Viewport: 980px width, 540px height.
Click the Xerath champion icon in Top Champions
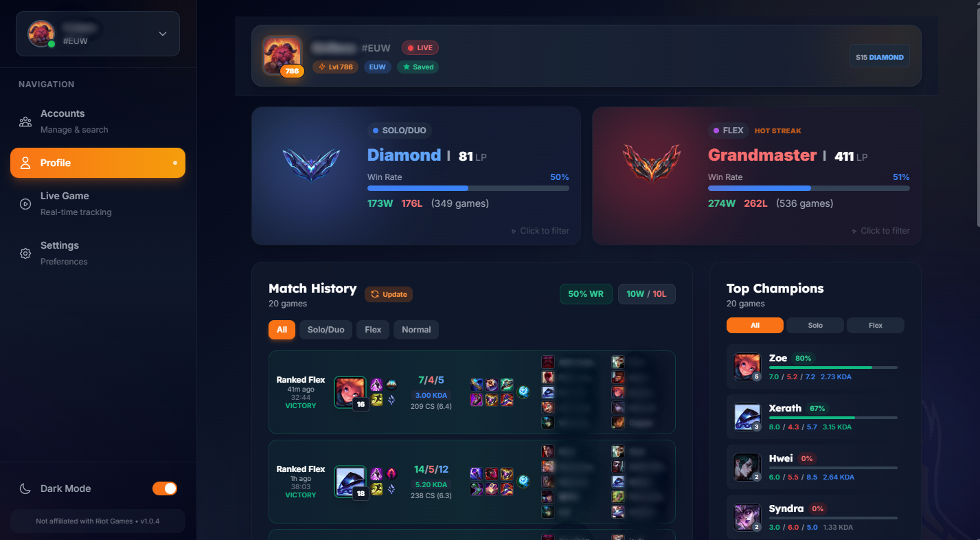pos(747,417)
